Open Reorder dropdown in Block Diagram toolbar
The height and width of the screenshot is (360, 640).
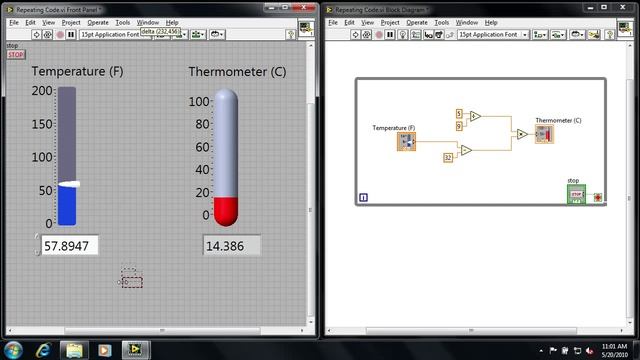coord(577,35)
